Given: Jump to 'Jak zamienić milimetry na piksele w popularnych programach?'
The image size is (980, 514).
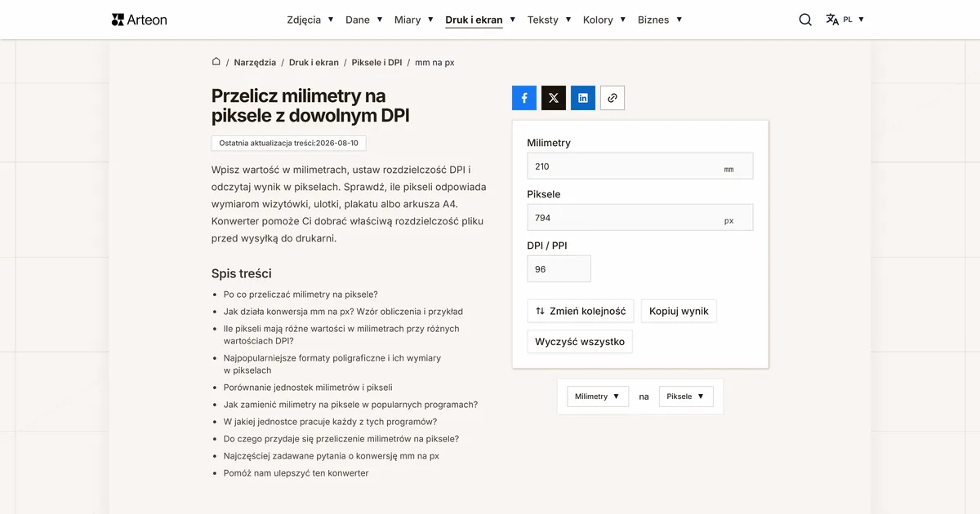Looking at the screenshot, I should click(350, 405).
